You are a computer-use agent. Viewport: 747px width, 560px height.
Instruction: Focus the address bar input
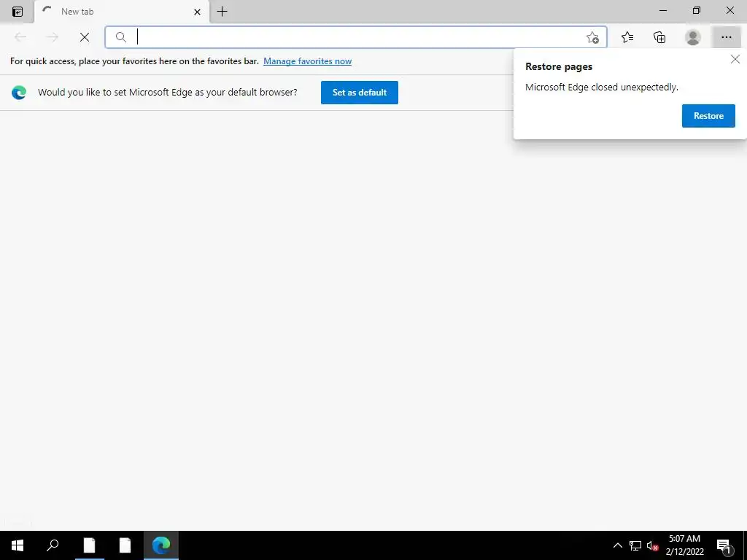pos(357,37)
